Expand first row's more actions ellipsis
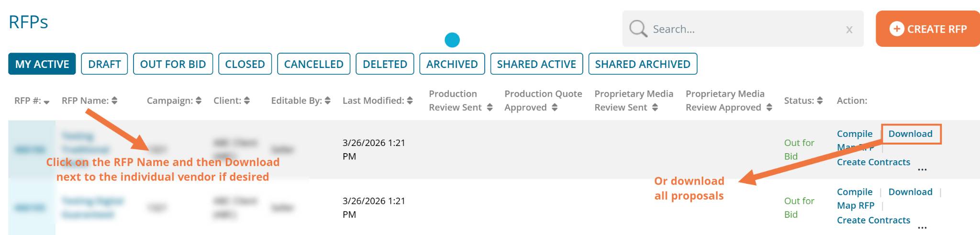 coord(922,169)
